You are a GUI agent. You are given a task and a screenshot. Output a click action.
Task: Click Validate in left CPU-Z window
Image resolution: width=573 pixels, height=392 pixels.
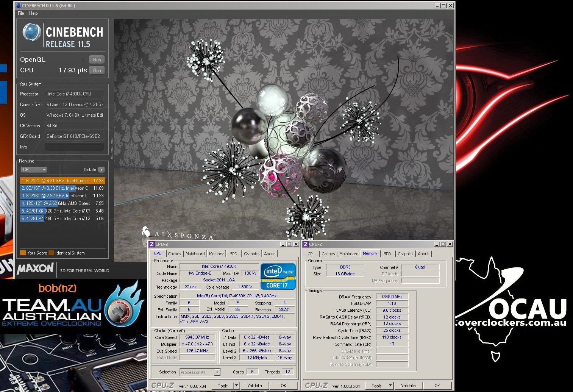pos(254,386)
